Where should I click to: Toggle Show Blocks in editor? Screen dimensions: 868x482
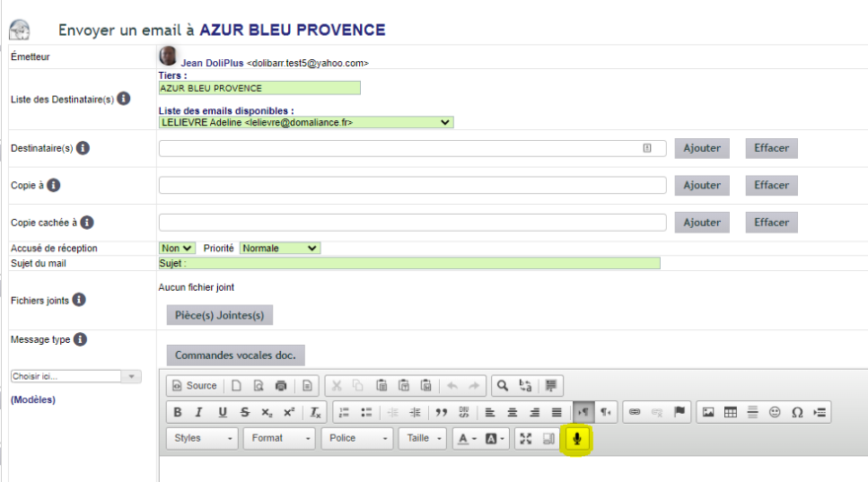(548, 439)
